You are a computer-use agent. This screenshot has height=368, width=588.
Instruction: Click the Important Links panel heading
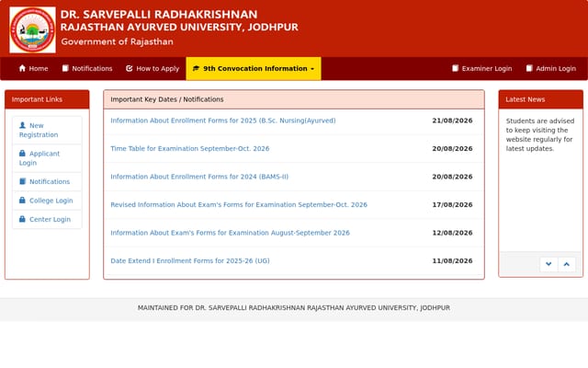click(47, 99)
